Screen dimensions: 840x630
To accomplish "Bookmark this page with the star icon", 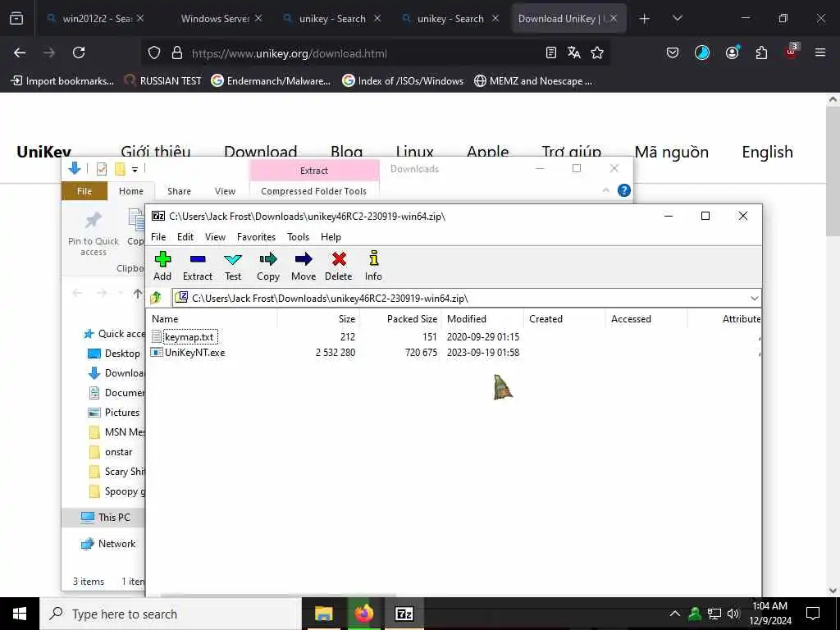I will [x=597, y=52].
